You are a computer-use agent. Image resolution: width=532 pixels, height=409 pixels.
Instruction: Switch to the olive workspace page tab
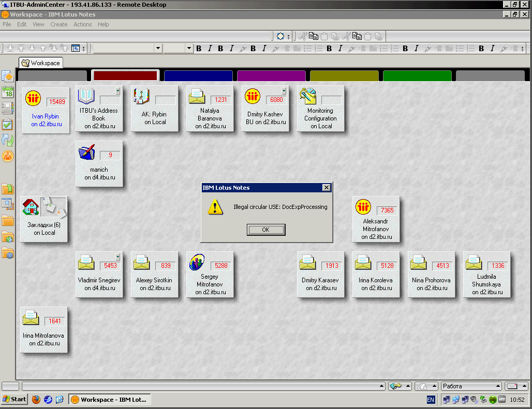[344, 76]
